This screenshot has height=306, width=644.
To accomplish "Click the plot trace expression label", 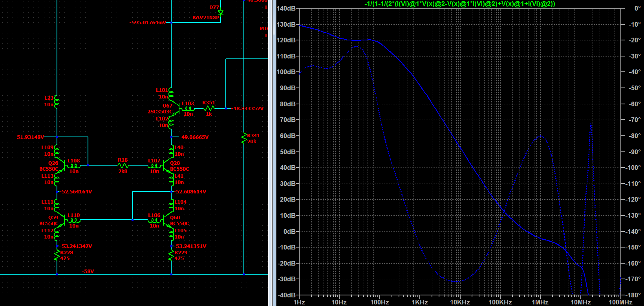I will point(460,4).
